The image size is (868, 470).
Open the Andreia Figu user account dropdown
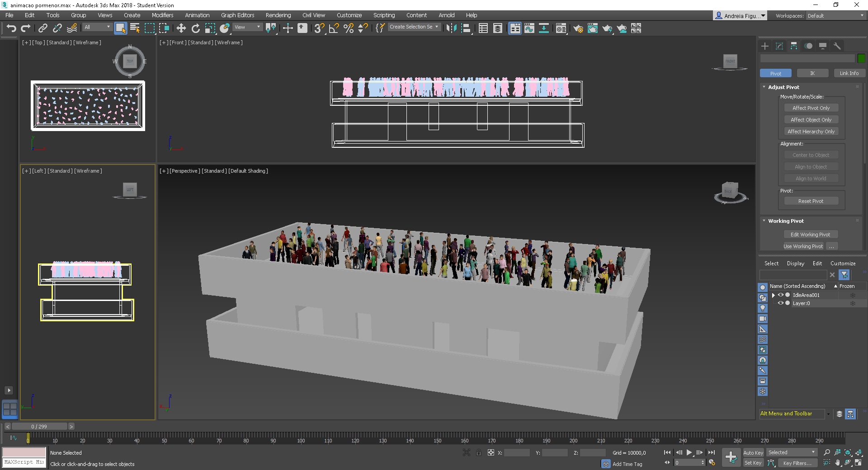pyautogui.click(x=740, y=16)
